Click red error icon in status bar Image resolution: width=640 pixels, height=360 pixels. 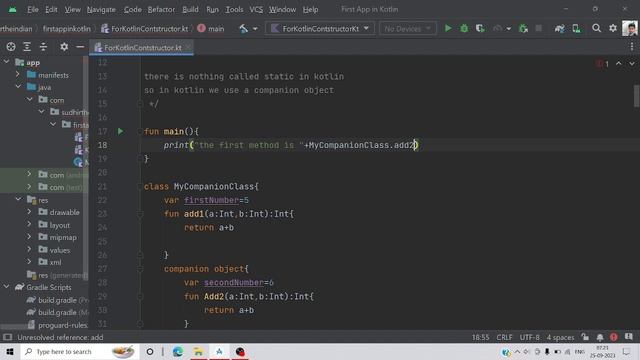coord(613,337)
